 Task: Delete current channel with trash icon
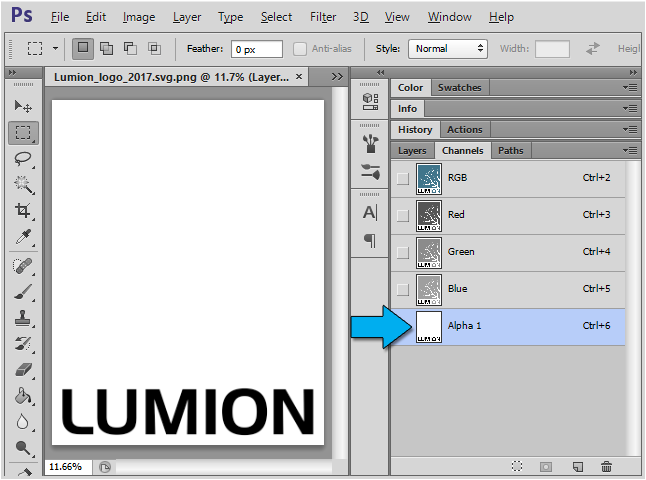click(x=606, y=466)
